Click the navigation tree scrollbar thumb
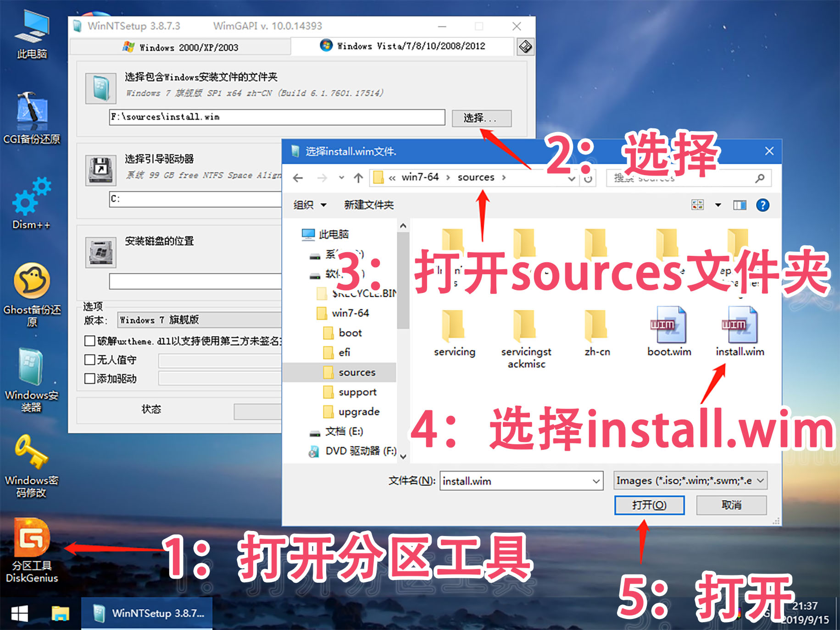The image size is (840, 630). [x=403, y=281]
